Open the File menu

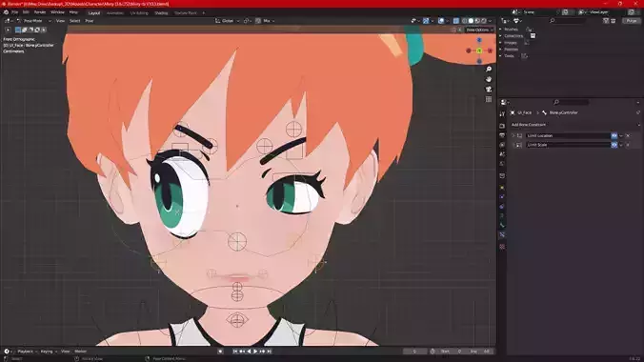click(x=15, y=12)
